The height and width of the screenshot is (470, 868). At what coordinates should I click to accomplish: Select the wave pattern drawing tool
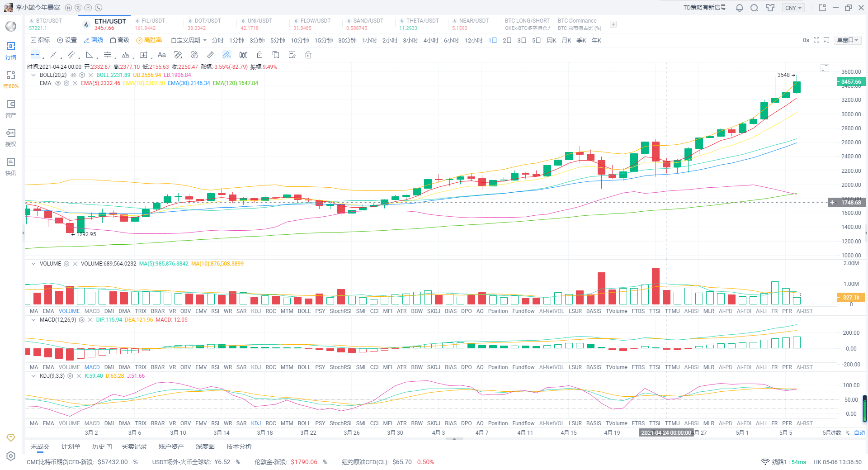tap(126, 55)
